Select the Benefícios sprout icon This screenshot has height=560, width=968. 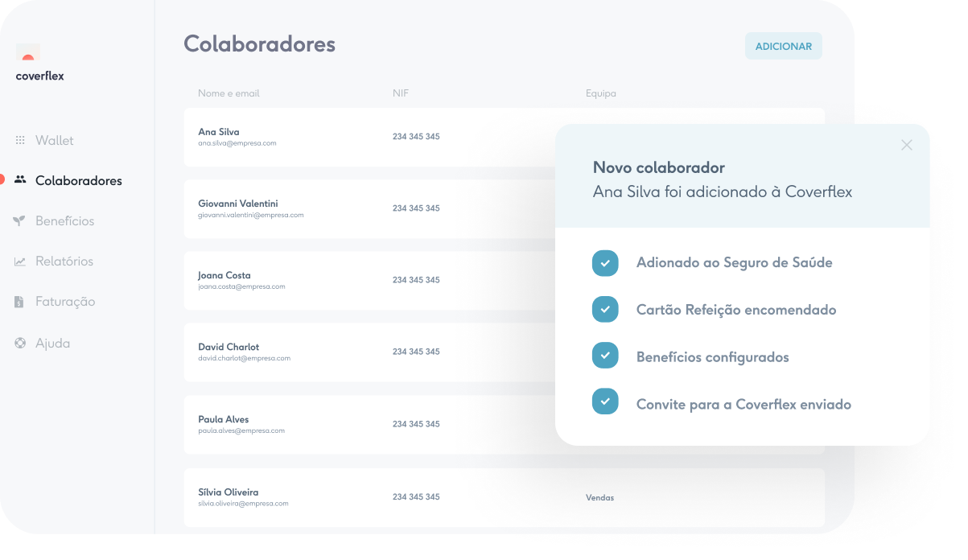20,221
